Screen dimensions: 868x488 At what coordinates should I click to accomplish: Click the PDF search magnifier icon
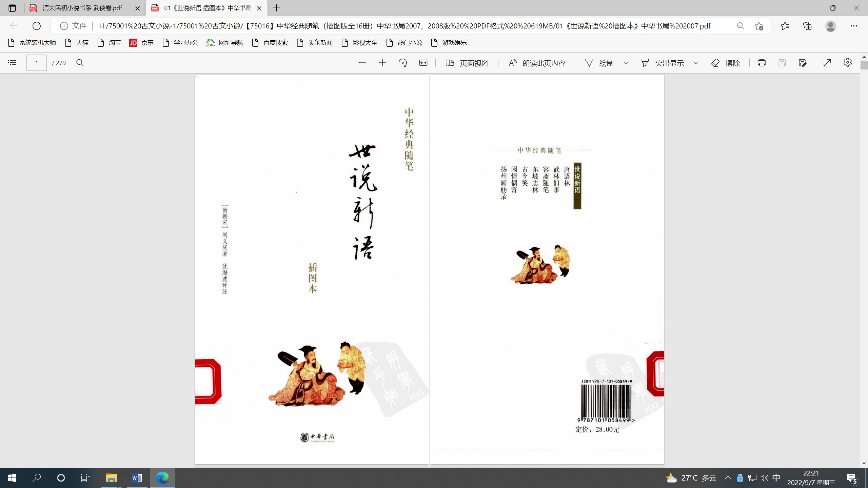coord(80,63)
